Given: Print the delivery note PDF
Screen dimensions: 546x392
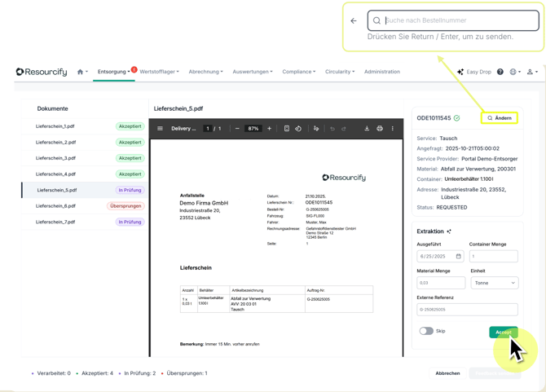Looking at the screenshot, I should [380, 129].
